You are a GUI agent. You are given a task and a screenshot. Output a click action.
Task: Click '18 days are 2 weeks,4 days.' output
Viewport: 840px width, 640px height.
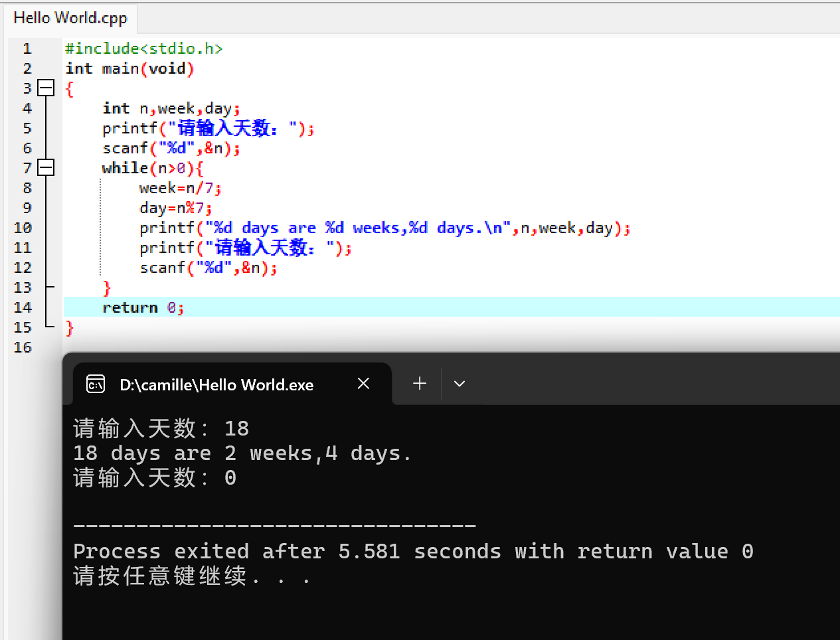click(x=242, y=453)
